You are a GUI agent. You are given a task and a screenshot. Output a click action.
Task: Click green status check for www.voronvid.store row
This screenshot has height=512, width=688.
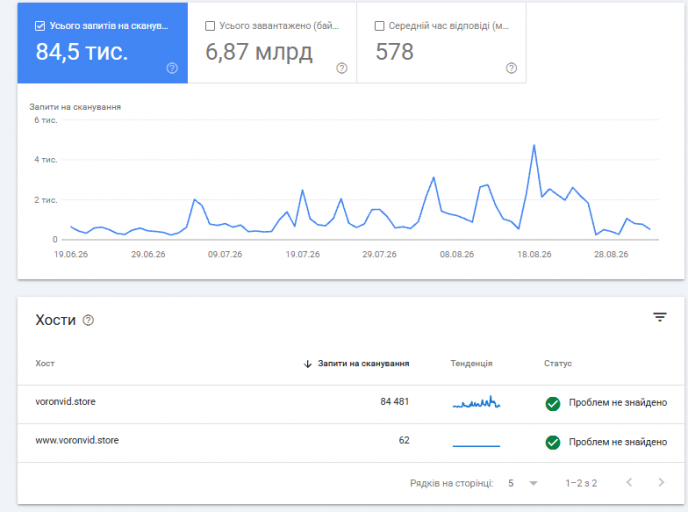(553, 442)
